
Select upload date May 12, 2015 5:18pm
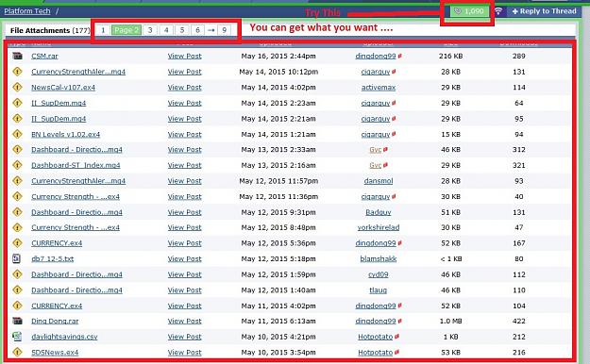[x=278, y=258]
